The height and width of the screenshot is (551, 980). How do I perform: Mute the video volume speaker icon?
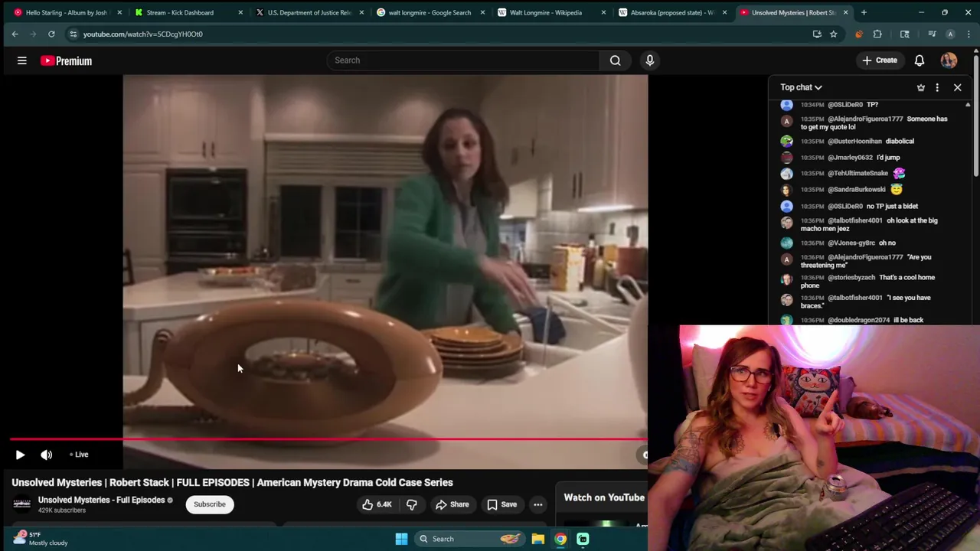click(47, 455)
